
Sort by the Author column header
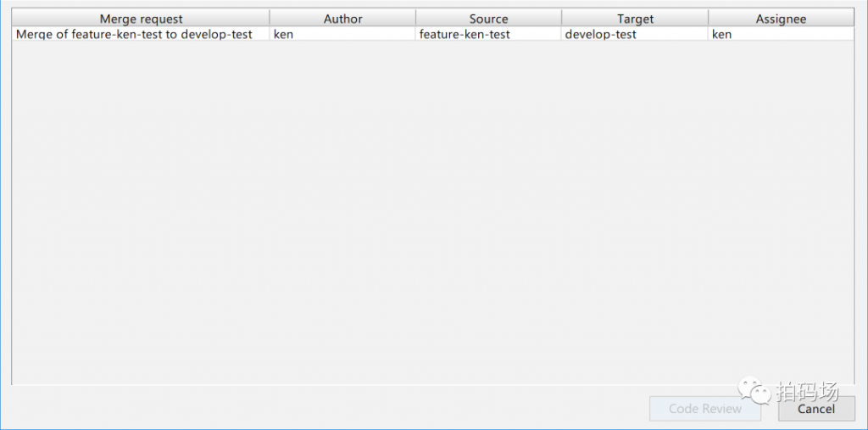pyautogui.click(x=342, y=19)
